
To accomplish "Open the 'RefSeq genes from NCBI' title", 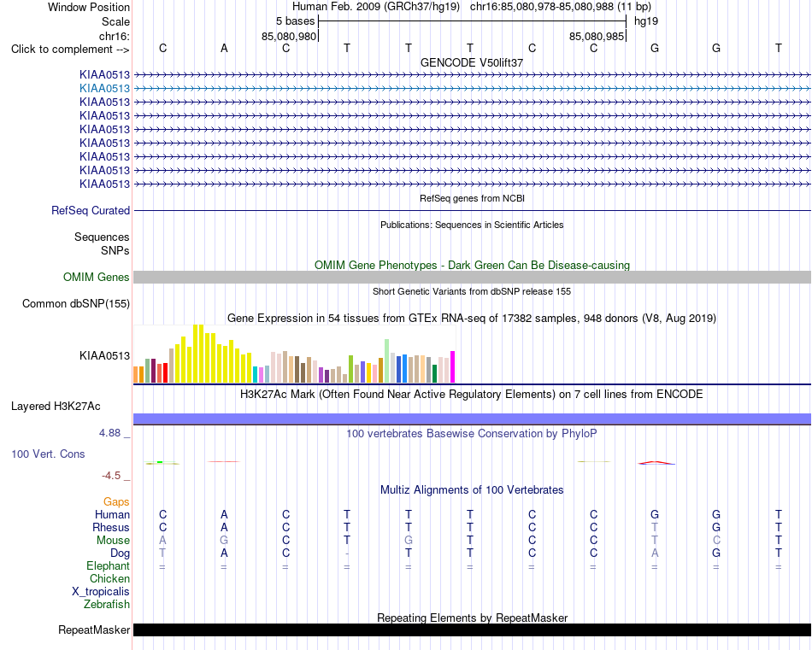I will pos(472,198).
